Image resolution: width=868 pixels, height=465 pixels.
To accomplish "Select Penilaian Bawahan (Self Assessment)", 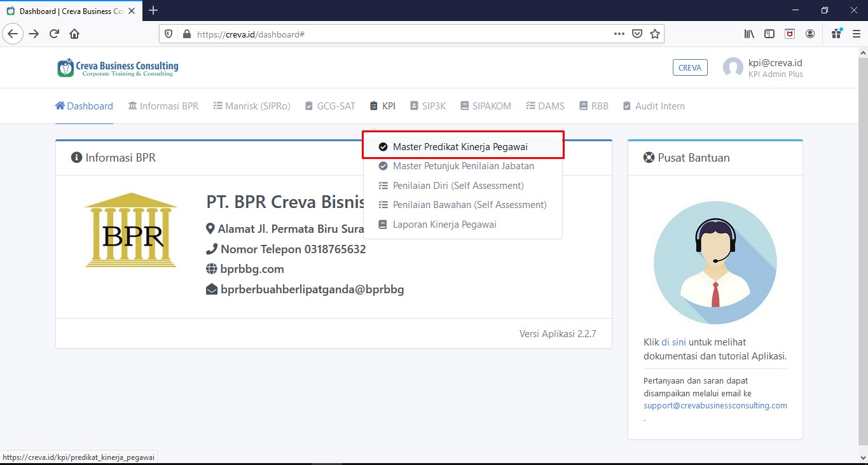I will coord(463,205).
